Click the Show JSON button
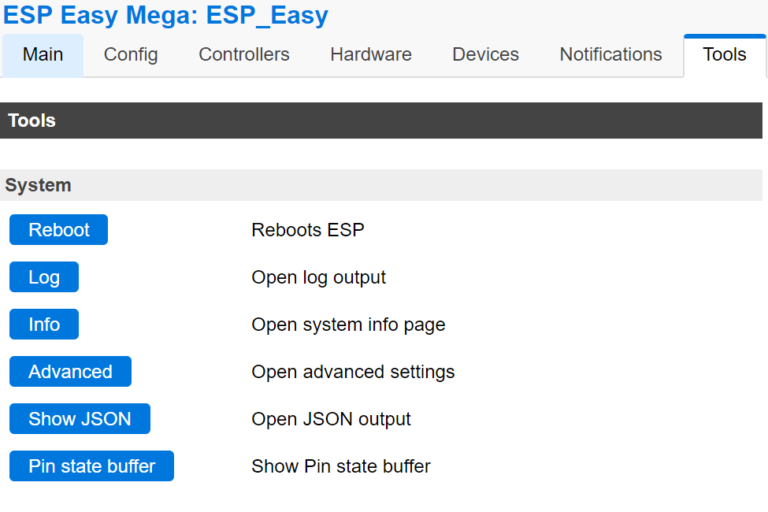The height and width of the screenshot is (512, 768). point(80,419)
